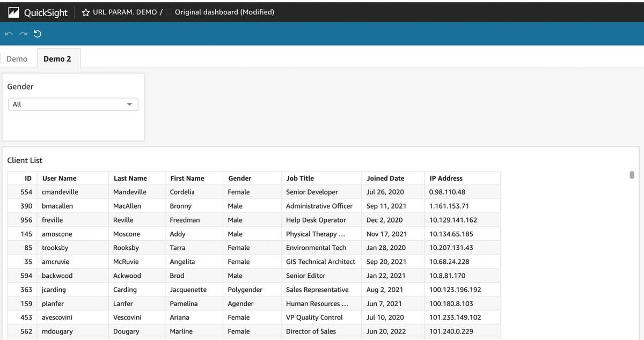Open the URL PARAM. DEMO breadcrumb link

125,12
